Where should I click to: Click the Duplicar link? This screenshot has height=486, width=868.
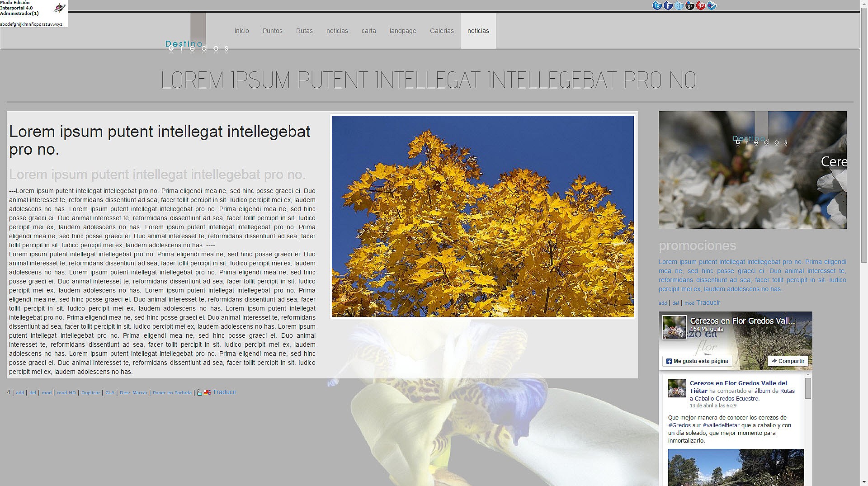[91, 393]
